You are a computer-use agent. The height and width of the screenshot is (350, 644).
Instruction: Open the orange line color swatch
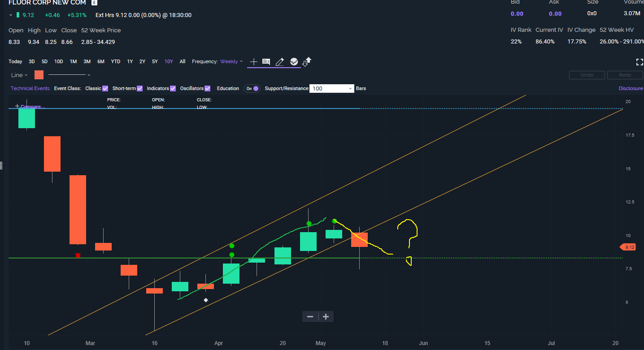[x=39, y=75]
